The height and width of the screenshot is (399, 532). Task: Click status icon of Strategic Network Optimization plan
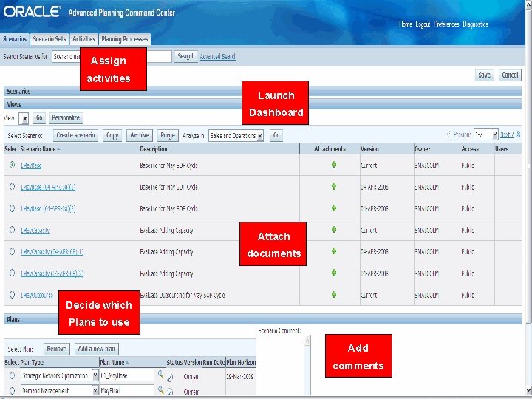[170, 377]
